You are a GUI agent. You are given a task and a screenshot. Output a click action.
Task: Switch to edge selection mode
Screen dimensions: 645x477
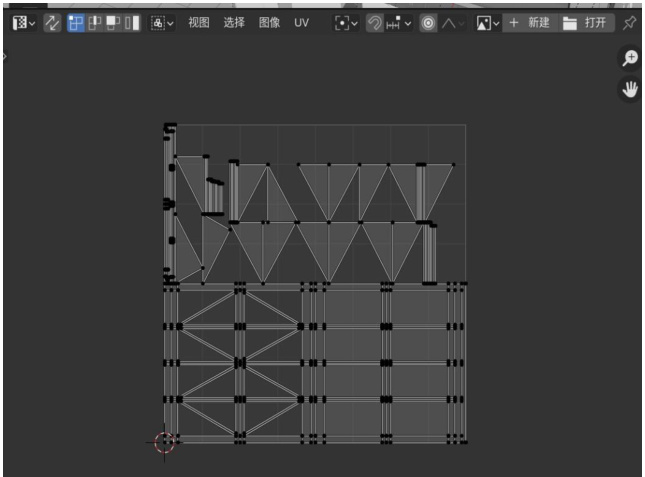95,22
